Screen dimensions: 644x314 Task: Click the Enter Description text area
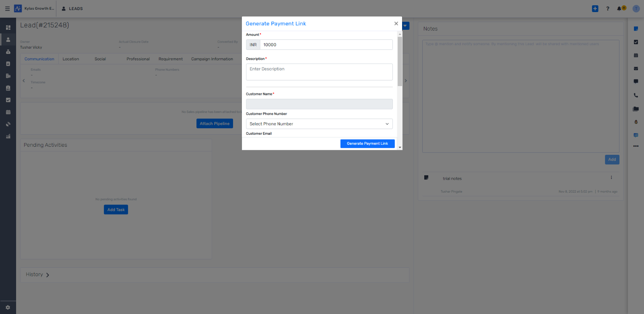point(319,72)
